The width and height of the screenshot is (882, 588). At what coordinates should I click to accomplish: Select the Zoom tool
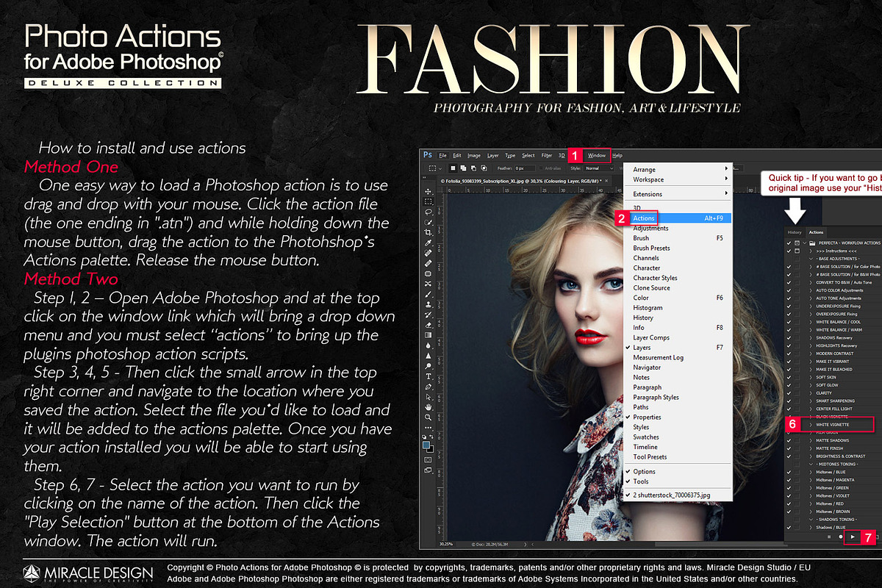[428, 417]
